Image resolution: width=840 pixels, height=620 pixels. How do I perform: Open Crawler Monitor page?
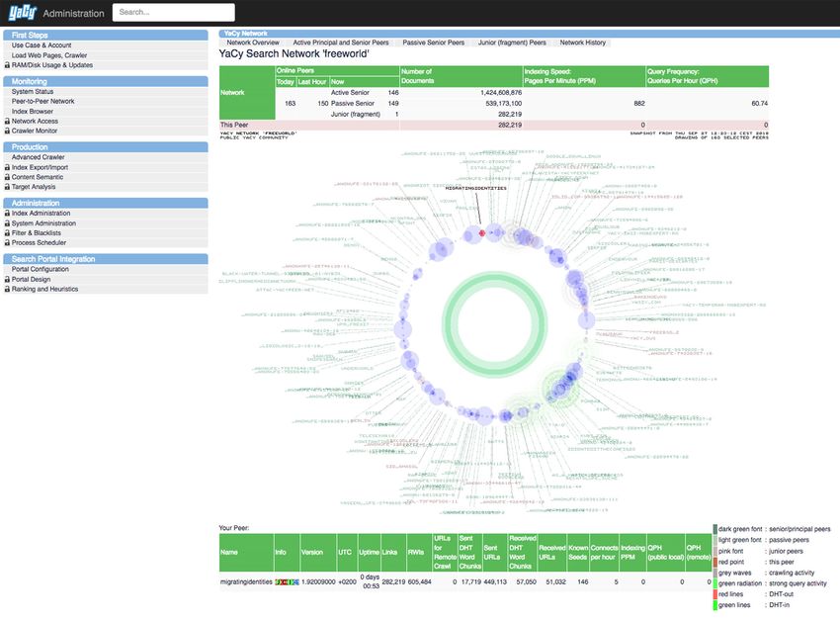[x=35, y=131]
